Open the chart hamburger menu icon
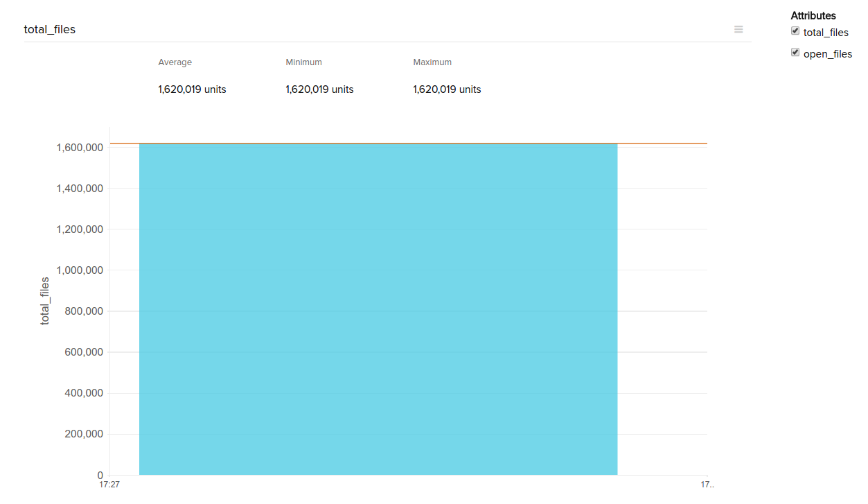 tap(738, 29)
